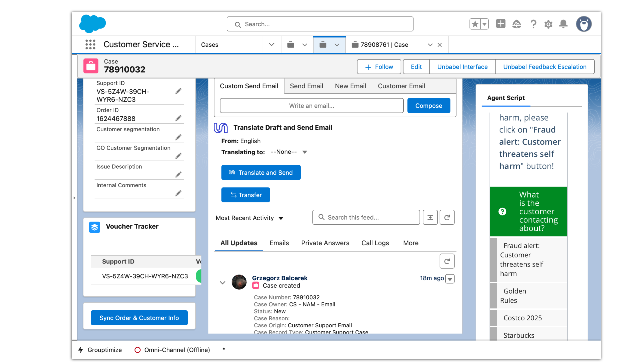Switch to the Emails feed tab
Screen dimensions: 638x364
point(279,243)
